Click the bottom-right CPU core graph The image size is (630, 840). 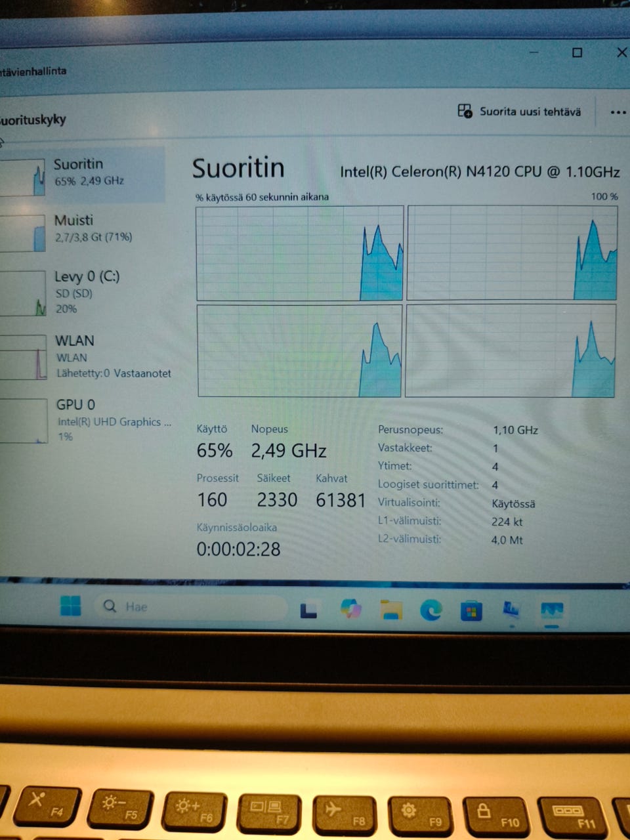coord(511,350)
